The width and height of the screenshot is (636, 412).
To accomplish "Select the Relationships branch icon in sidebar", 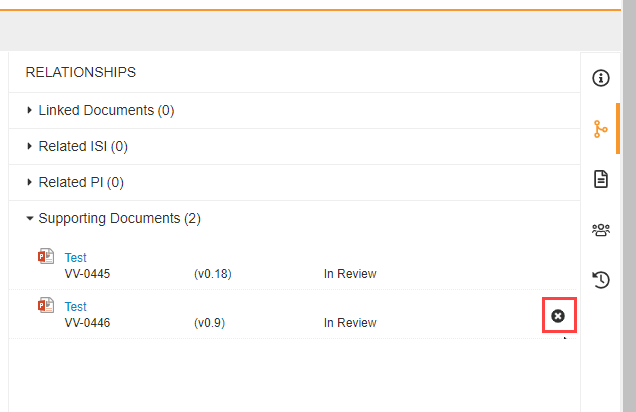I will point(600,129).
